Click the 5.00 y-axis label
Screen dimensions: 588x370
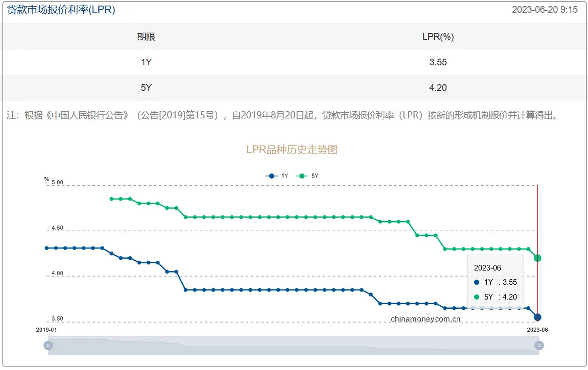click(57, 182)
